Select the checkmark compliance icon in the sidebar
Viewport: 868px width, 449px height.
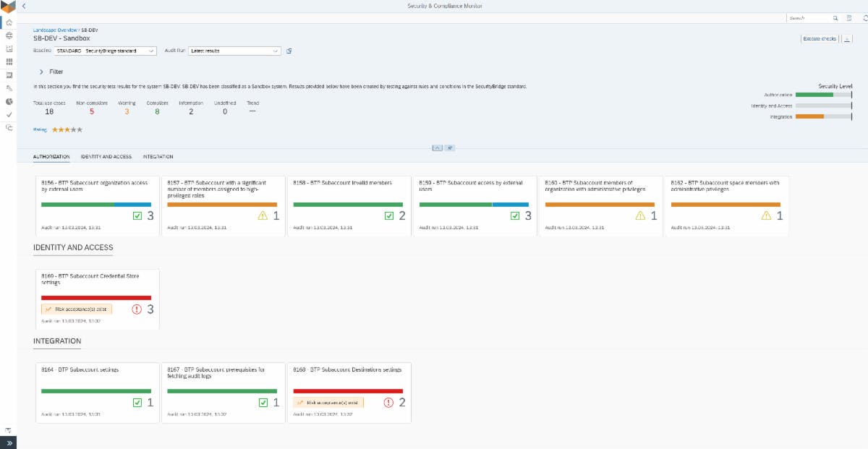coord(9,114)
